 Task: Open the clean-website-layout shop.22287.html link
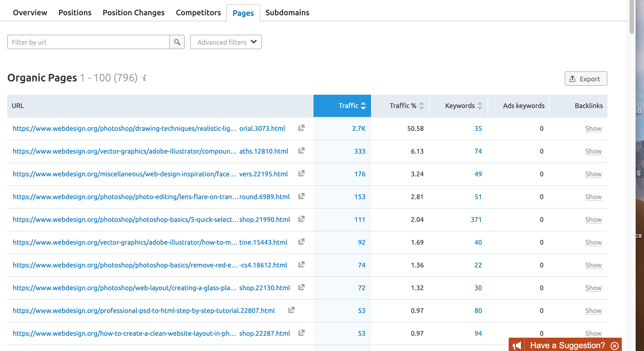(151, 334)
